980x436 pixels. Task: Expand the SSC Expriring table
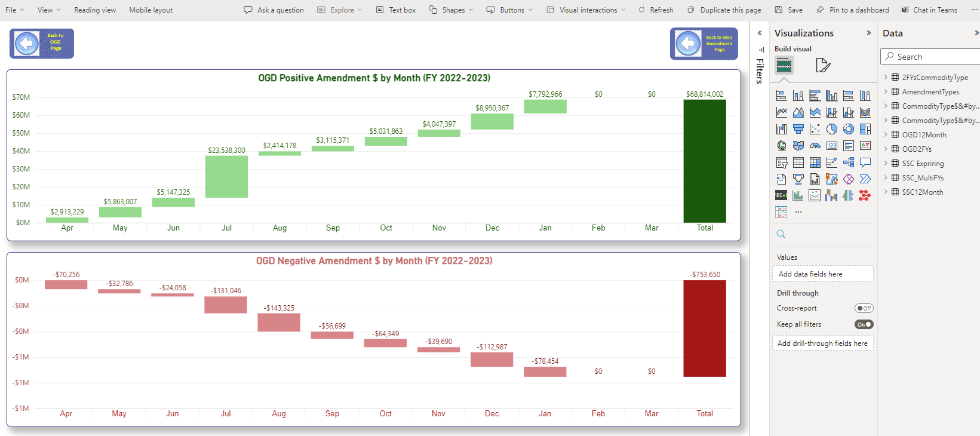coord(886,163)
